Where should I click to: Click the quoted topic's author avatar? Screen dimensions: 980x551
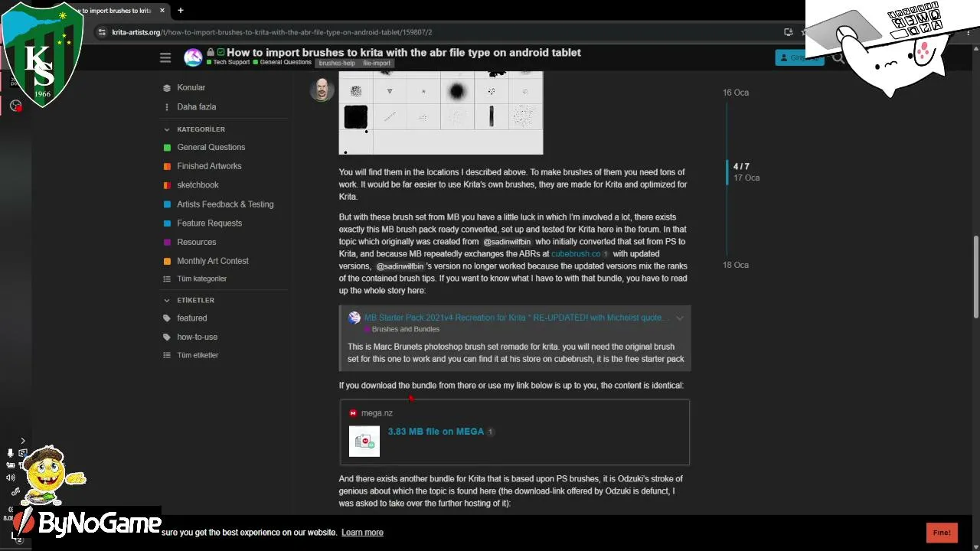[x=354, y=318]
